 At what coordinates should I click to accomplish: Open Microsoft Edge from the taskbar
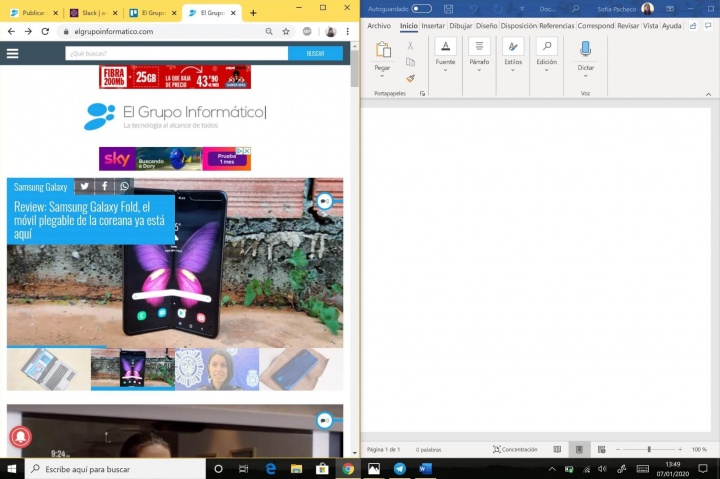coord(271,468)
